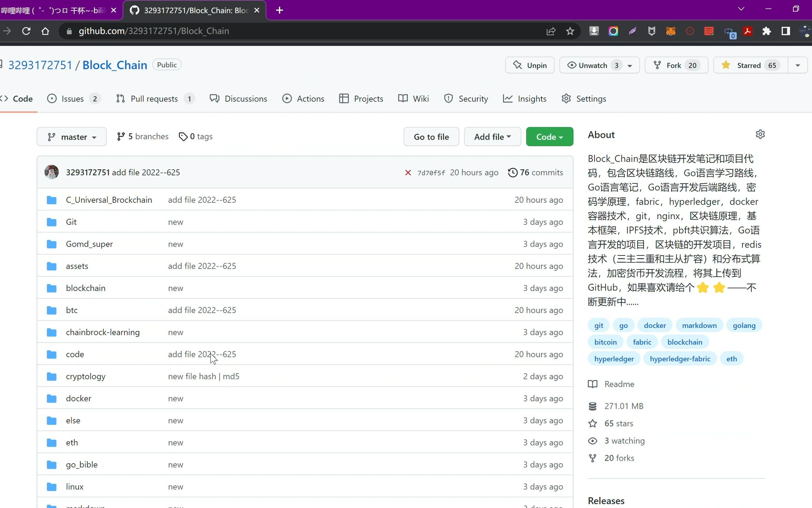Open commit hash 7d70f5f
Image resolution: width=812 pixels, height=508 pixels.
point(431,173)
